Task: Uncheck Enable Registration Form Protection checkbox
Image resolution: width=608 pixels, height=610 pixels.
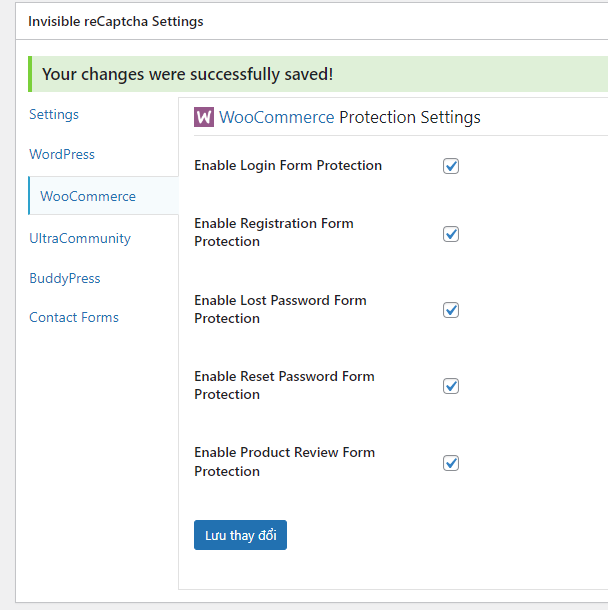Action: point(451,234)
